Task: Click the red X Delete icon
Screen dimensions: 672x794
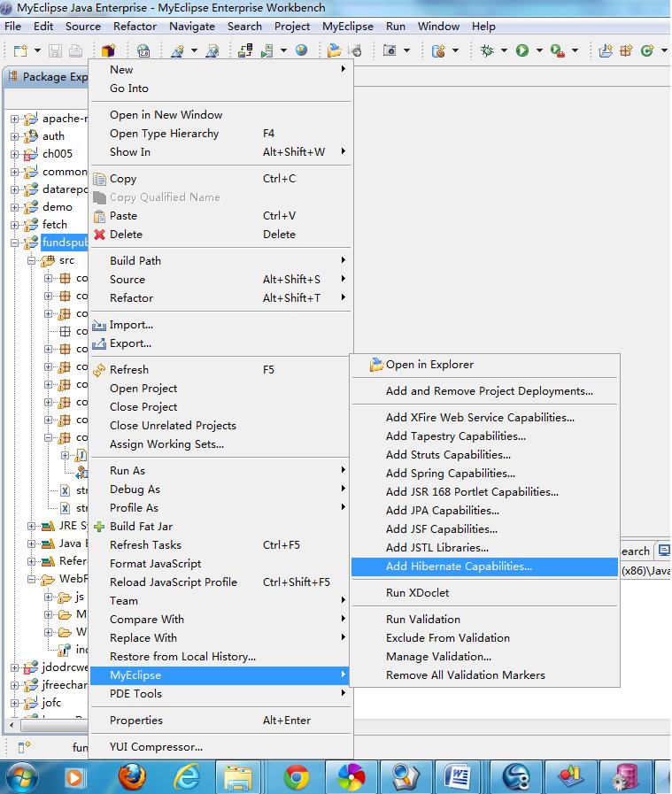Action: (x=100, y=235)
